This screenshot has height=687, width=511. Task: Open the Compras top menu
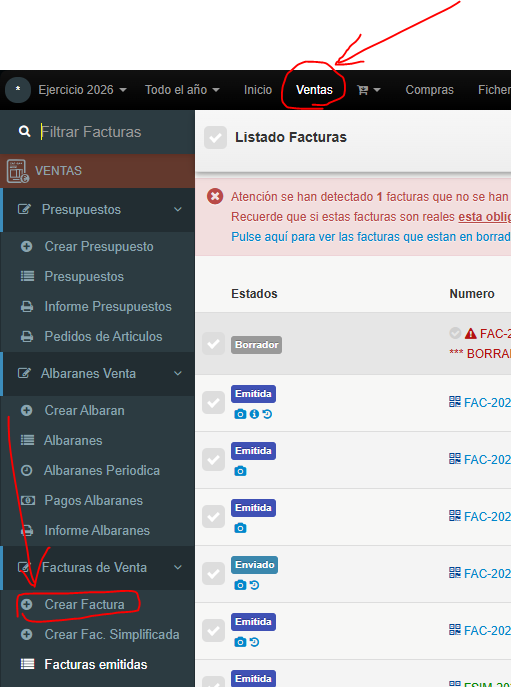[429, 90]
